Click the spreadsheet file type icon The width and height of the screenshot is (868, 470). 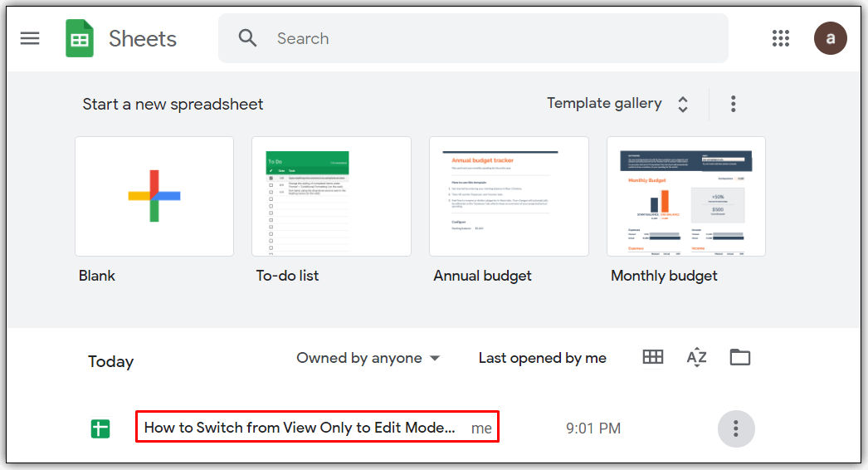pyautogui.click(x=100, y=428)
